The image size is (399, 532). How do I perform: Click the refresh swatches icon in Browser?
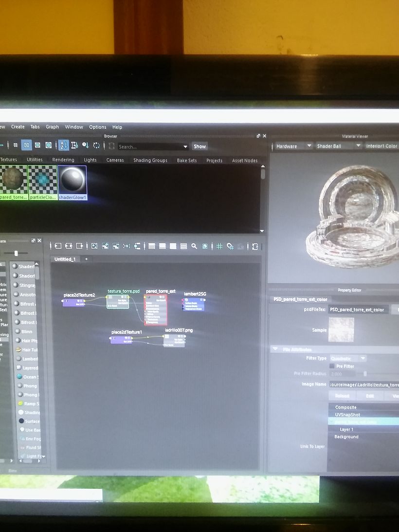pos(96,146)
